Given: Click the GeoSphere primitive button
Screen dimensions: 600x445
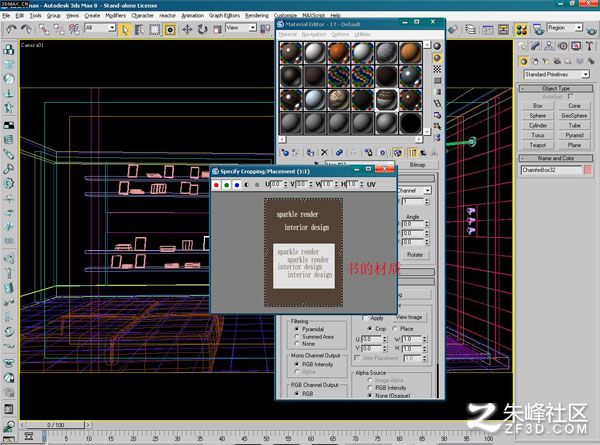Looking at the screenshot, I should [574, 116].
